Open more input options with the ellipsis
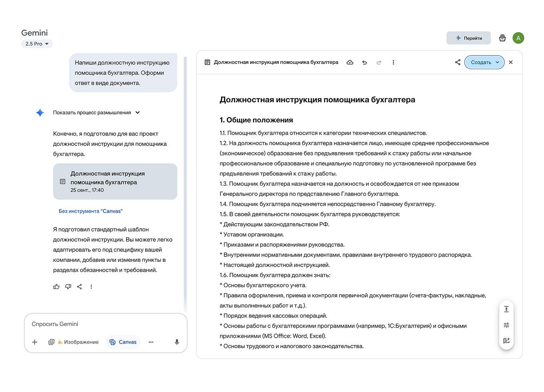The height and width of the screenshot is (392, 544). [151, 342]
